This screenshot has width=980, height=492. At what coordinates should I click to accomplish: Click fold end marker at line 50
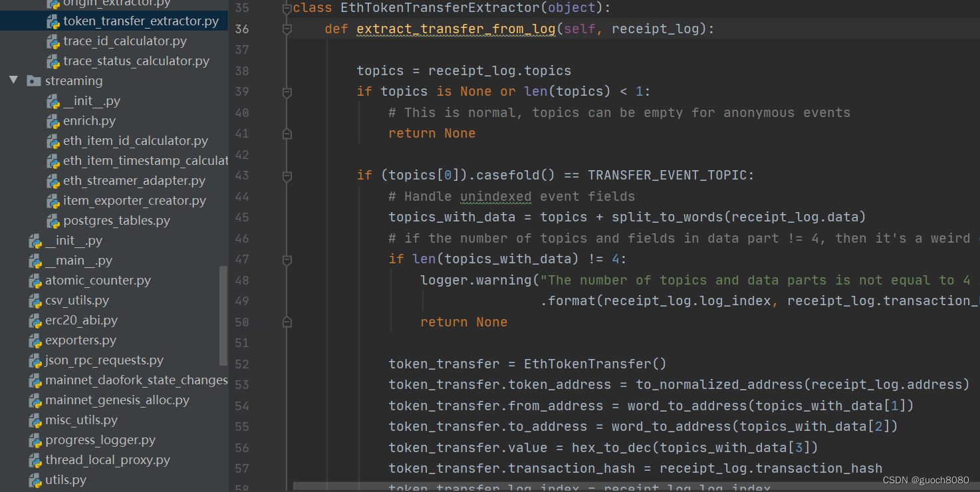click(287, 322)
